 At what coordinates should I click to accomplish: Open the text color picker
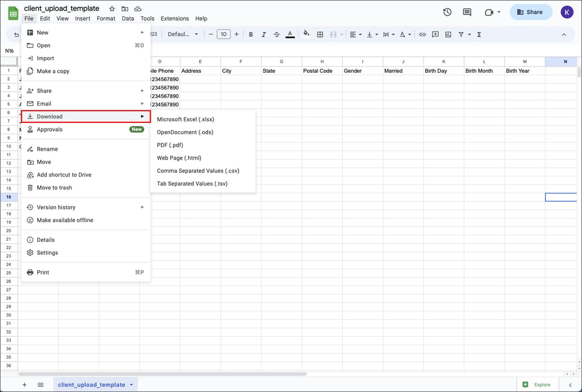(290, 34)
